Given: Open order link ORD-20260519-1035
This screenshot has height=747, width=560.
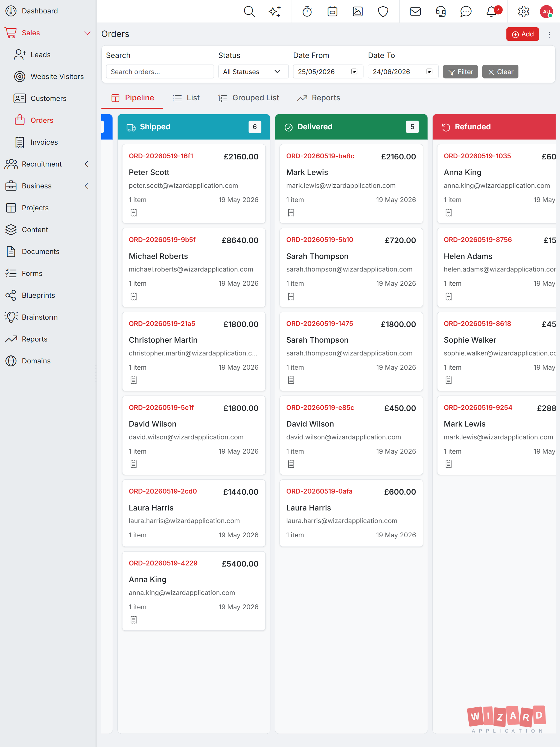Looking at the screenshot, I should 477,156.
